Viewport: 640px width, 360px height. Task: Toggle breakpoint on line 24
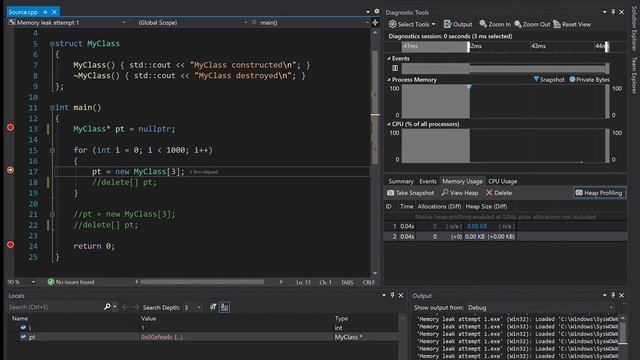[x=11, y=245]
